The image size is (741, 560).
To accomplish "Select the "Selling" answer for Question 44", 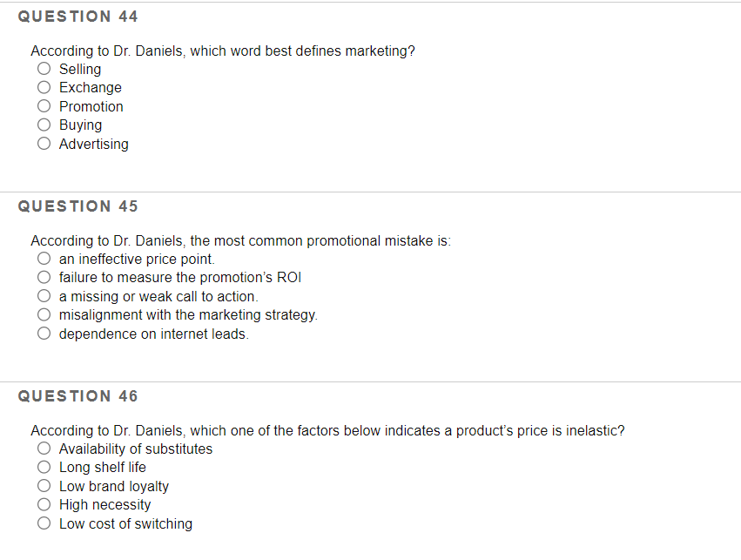I will [x=44, y=68].
